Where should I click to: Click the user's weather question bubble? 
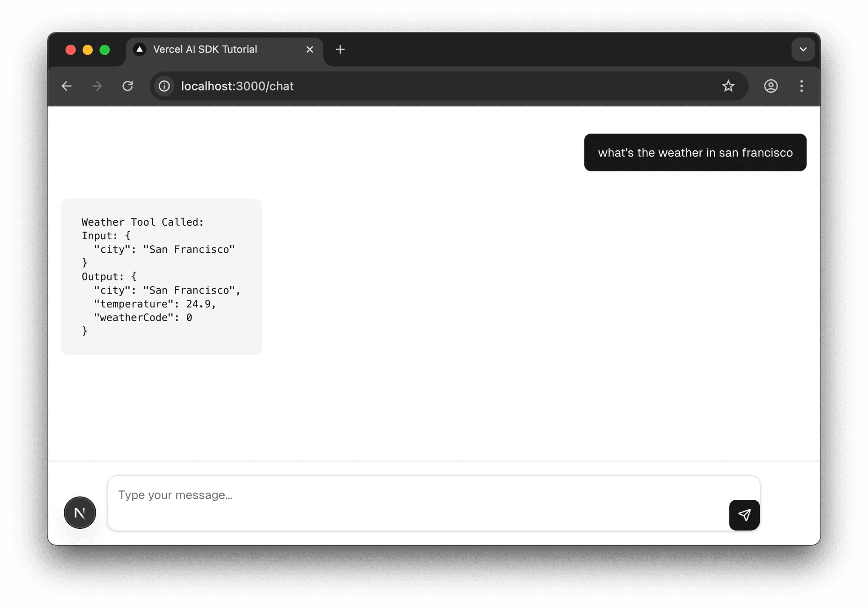click(695, 152)
